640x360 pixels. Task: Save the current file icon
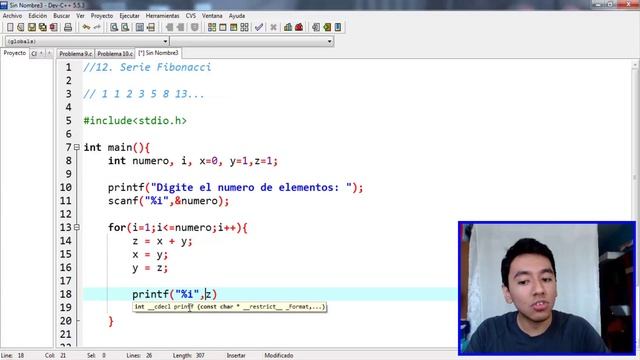[x=31, y=27]
